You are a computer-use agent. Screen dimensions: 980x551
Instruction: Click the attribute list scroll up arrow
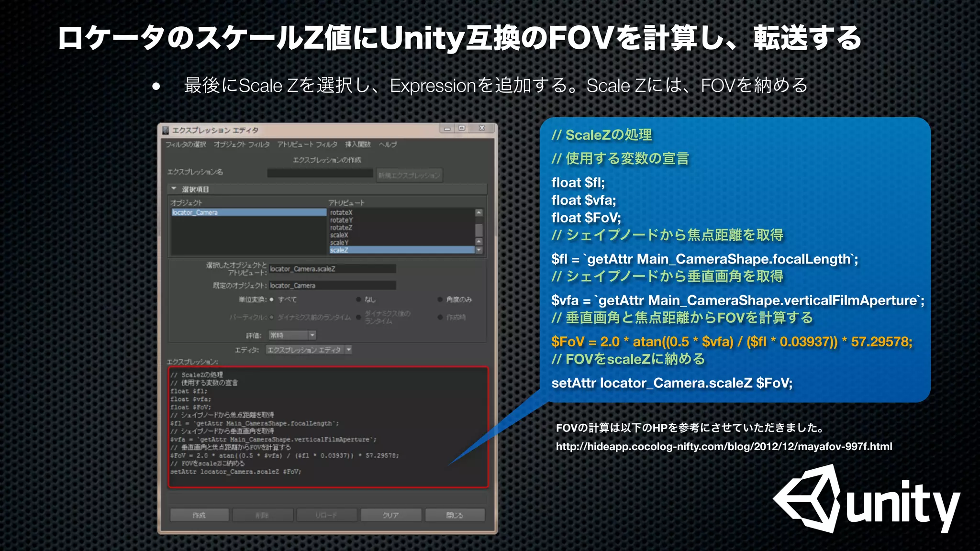(479, 212)
